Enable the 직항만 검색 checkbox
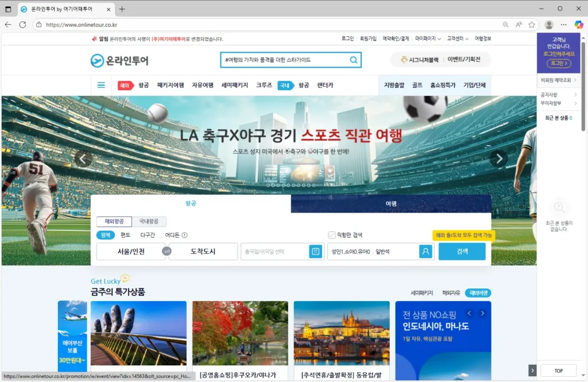Screen dimensions: 588x382 click(x=331, y=234)
